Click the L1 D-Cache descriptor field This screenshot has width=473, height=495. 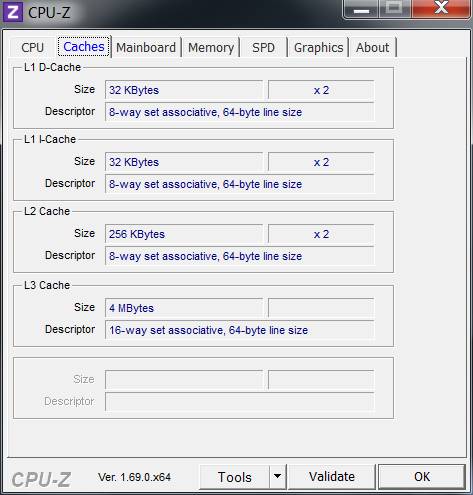[x=240, y=112]
